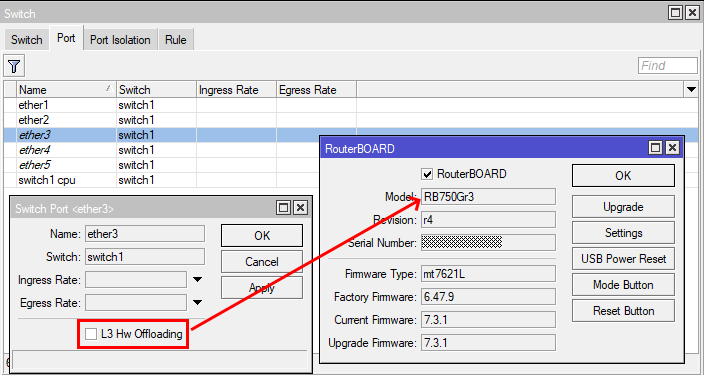Click into the Find search box
Screen dimensions: 704x375
click(x=668, y=66)
